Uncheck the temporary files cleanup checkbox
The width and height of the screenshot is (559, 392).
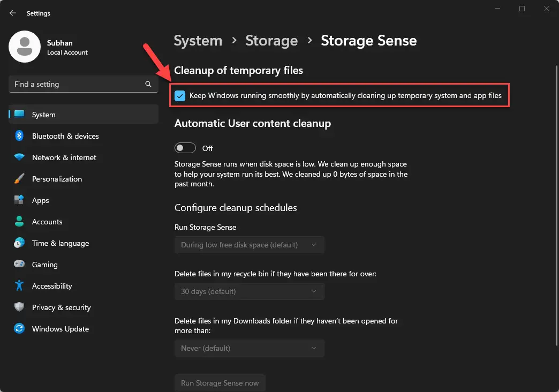(180, 96)
